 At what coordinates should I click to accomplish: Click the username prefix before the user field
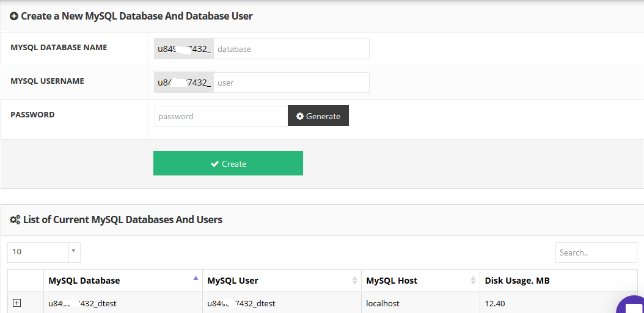pyautogui.click(x=184, y=83)
